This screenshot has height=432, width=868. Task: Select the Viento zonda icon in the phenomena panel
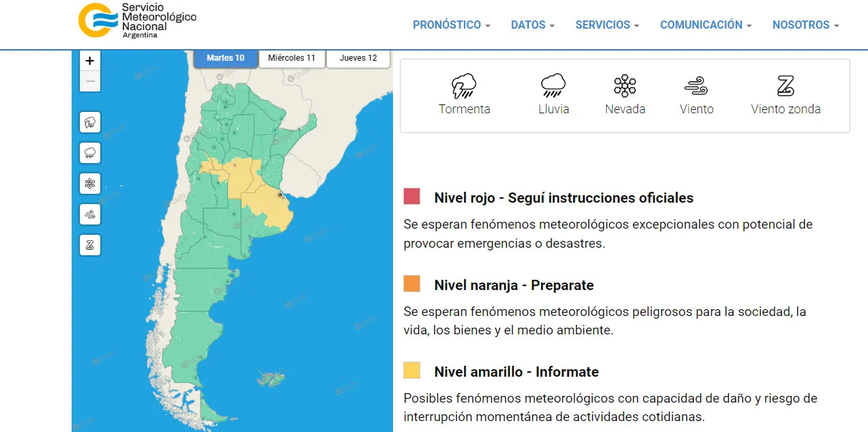coord(785,87)
